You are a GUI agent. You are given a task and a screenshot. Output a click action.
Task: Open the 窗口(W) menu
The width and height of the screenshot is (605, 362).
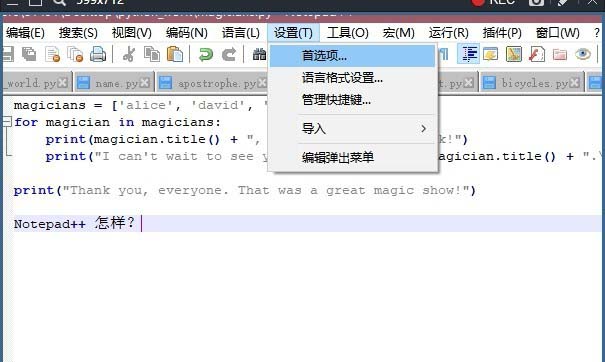(558, 33)
